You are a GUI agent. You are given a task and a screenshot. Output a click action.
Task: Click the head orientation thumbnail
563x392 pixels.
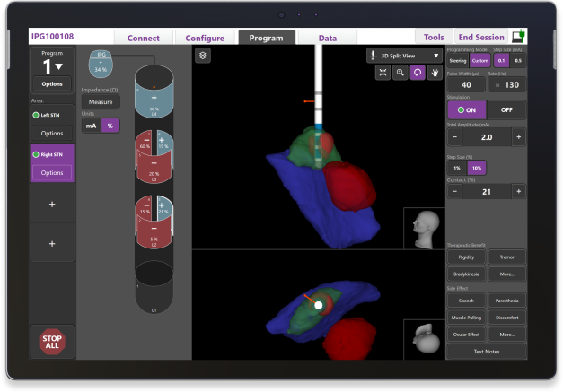pyautogui.click(x=423, y=229)
